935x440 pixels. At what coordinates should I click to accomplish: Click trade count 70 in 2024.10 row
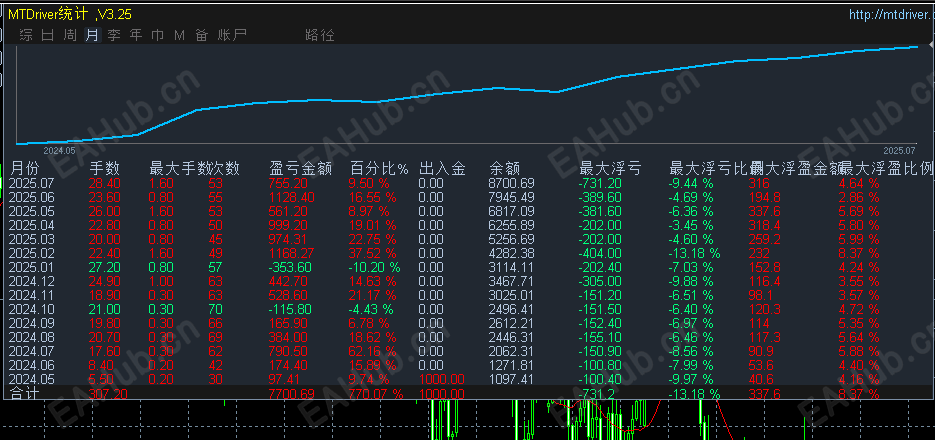215,309
